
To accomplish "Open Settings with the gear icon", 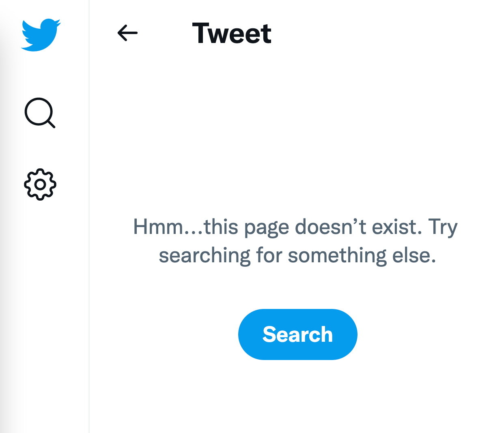I will (x=40, y=184).
